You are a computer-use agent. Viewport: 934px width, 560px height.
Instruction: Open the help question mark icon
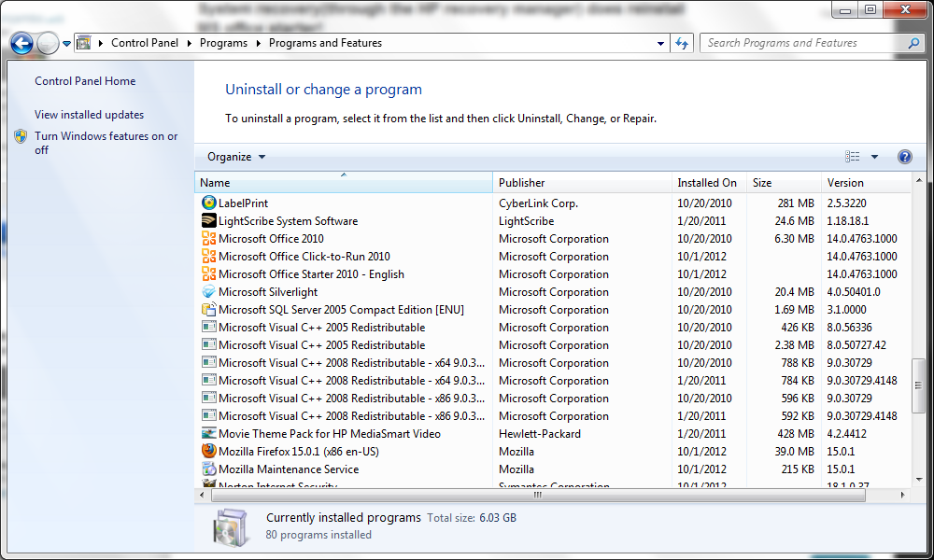(x=904, y=157)
